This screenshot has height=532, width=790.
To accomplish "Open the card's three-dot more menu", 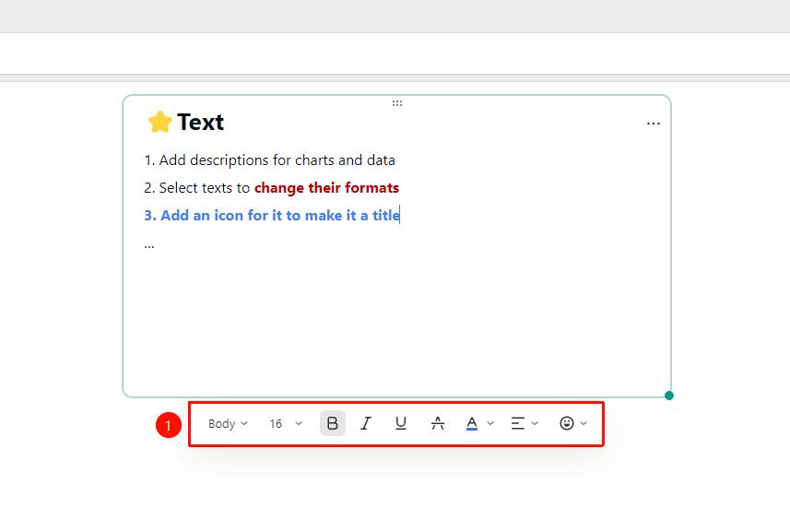I will [x=654, y=124].
